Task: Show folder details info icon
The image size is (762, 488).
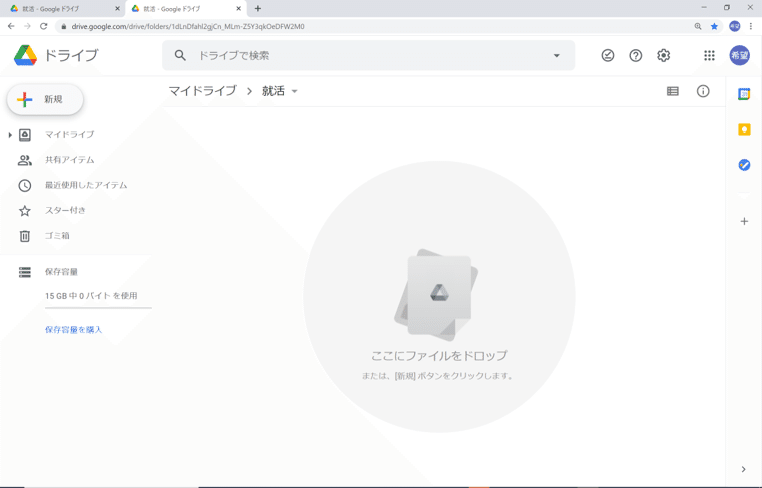Action: (703, 91)
